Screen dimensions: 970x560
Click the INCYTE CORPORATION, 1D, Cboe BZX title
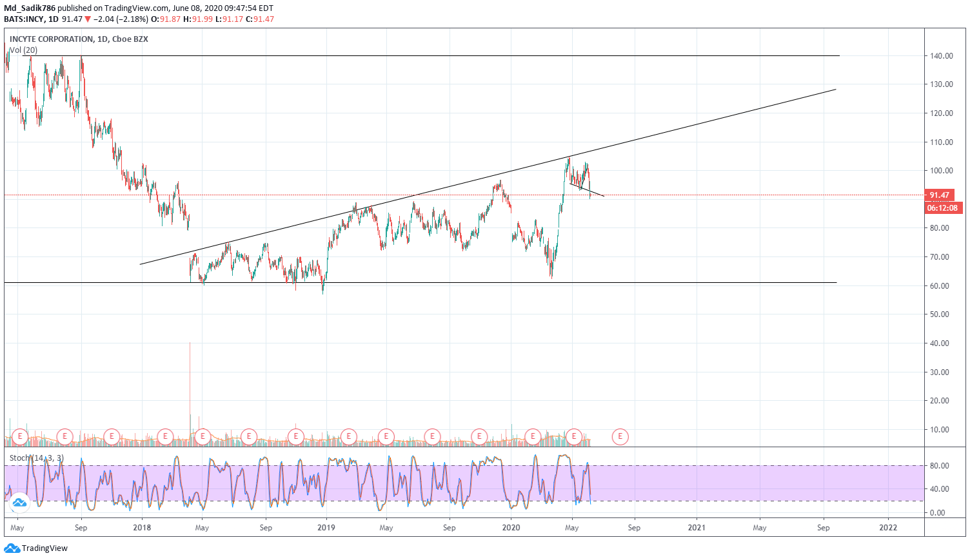[79, 39]
